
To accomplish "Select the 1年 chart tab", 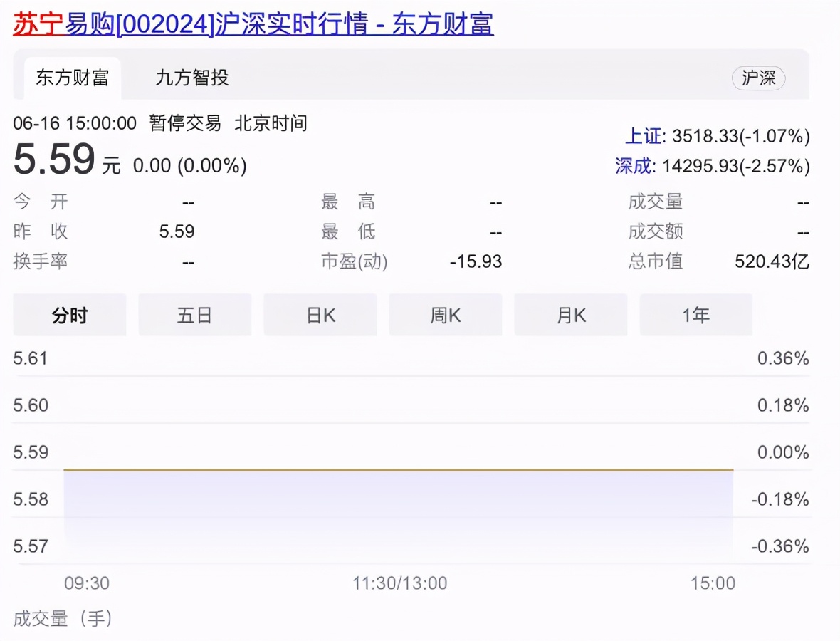I will (696, 315).
